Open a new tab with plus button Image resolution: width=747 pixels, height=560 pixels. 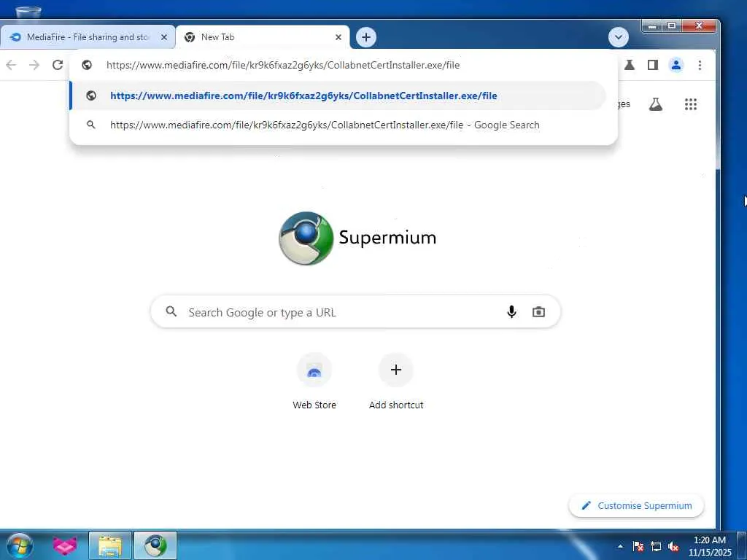pyautogui.click(x=366, y=37)
